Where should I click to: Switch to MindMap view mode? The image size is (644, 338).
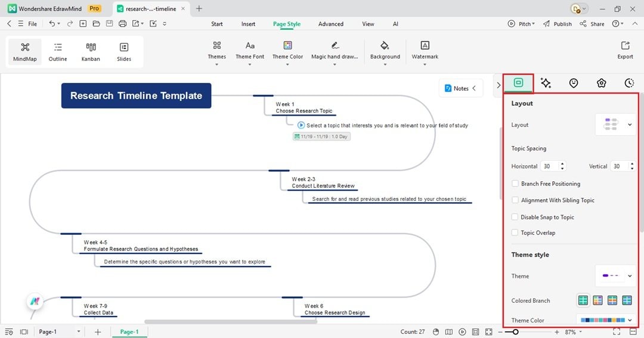(24, 52)
